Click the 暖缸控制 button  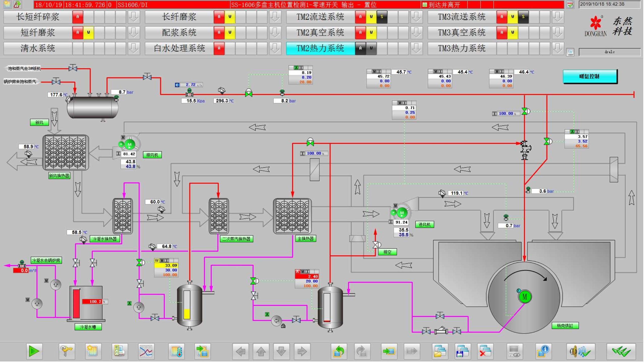point(590,76)
